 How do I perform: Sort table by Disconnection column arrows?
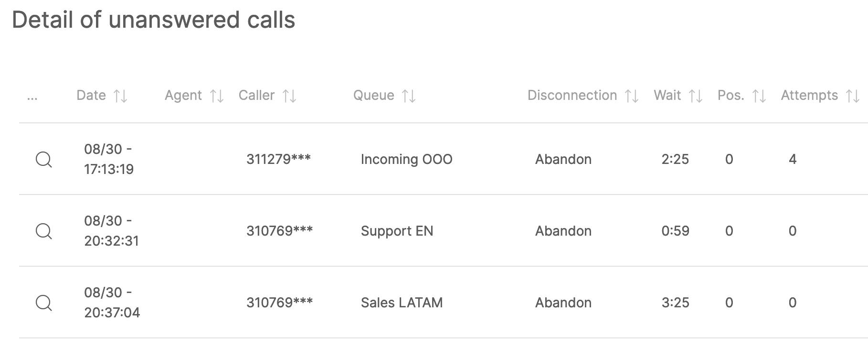point(632,96)
